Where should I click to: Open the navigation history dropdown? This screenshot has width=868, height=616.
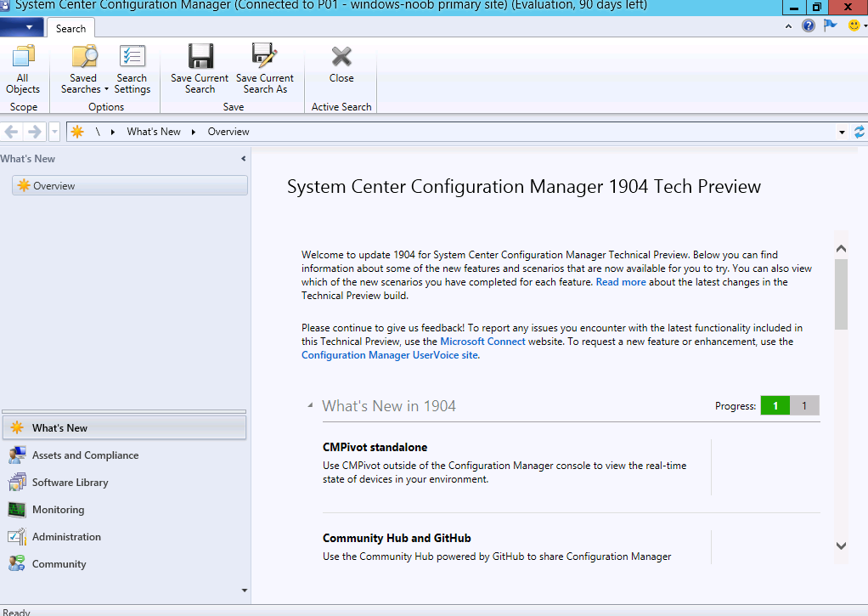click(54, 132)
